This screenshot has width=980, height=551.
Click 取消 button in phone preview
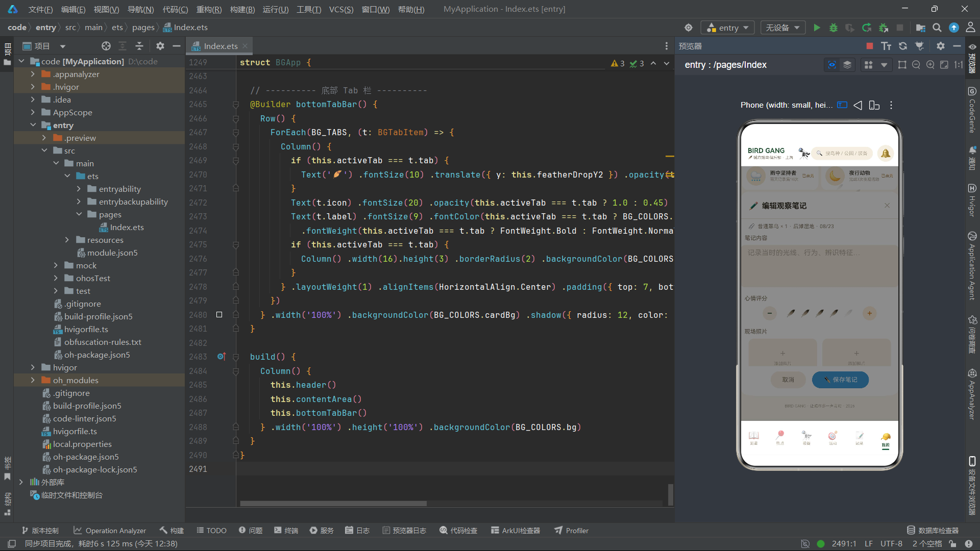point(788,380)
